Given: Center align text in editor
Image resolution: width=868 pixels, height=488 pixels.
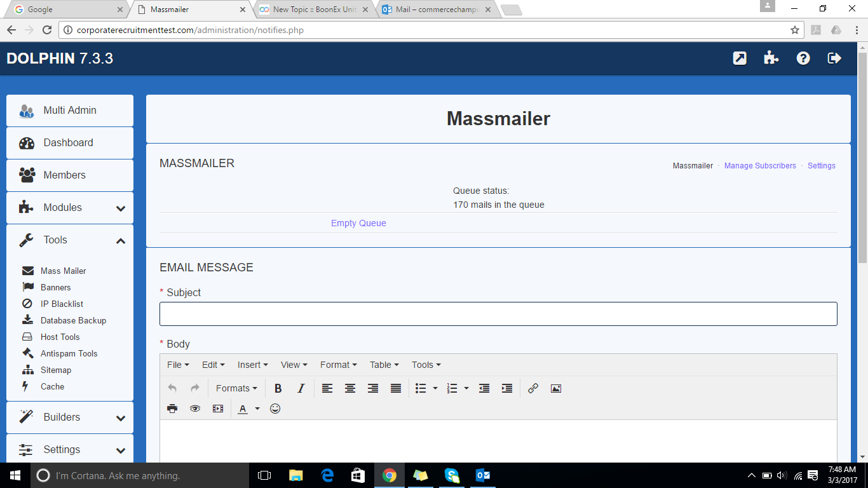Looking at the screenshot, I should pyautogui.click(x=350, y=388).
